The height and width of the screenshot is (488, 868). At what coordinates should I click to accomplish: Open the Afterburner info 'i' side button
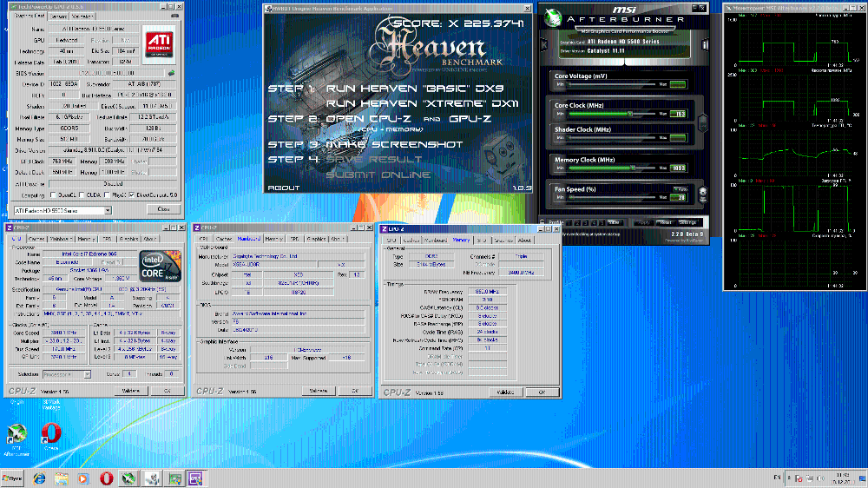[x=705, y=45]
